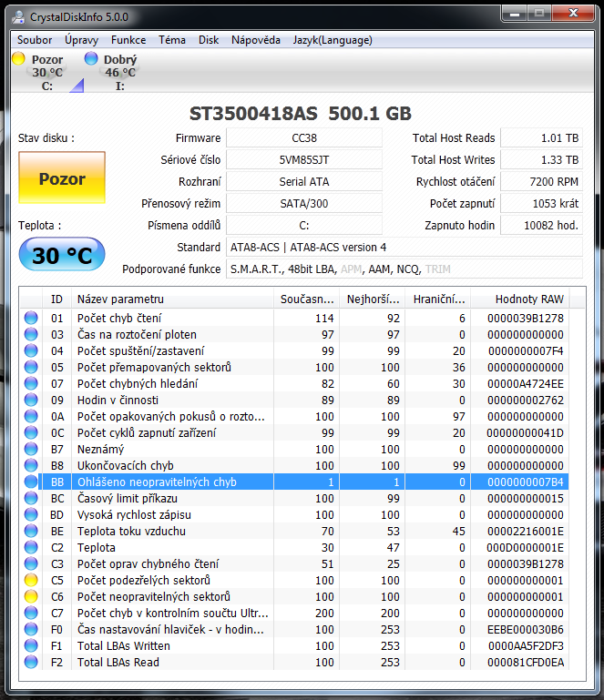Select the row Počet přemapovaných sektorů
The width and height of the screenshot is (604, 700).
[x=294, y=367]
